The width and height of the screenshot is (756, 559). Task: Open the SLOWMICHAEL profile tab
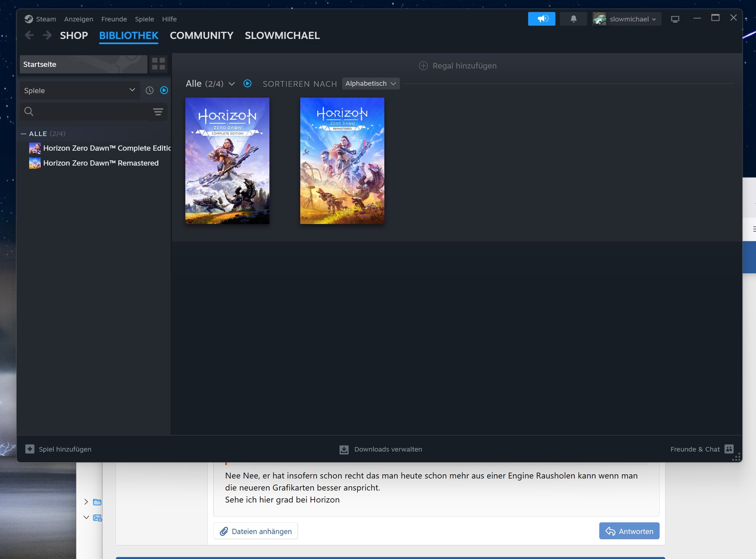point(282,35)
